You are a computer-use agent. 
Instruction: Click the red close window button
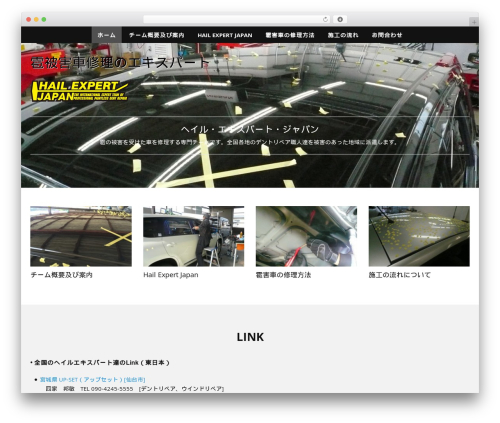click(29, 19)
